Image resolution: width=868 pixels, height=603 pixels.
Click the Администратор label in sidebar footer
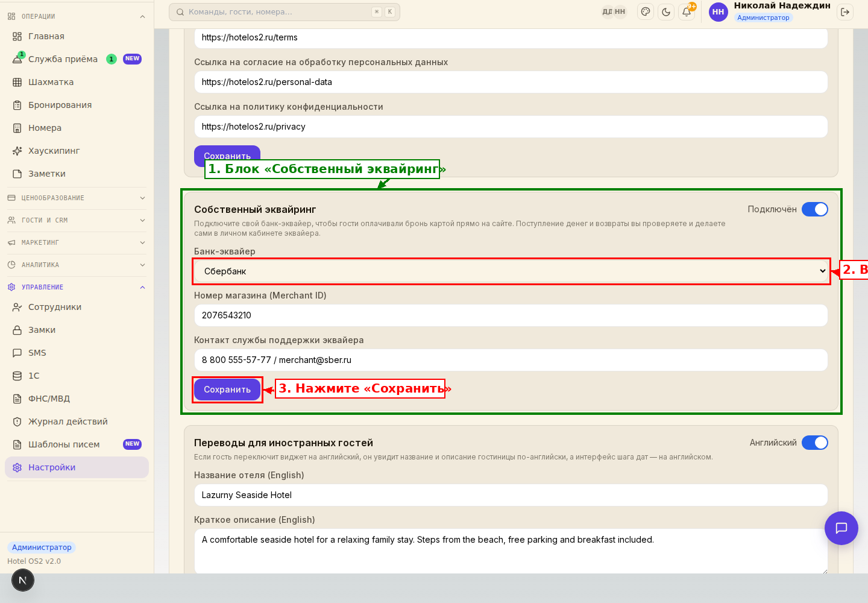point(42,548)
